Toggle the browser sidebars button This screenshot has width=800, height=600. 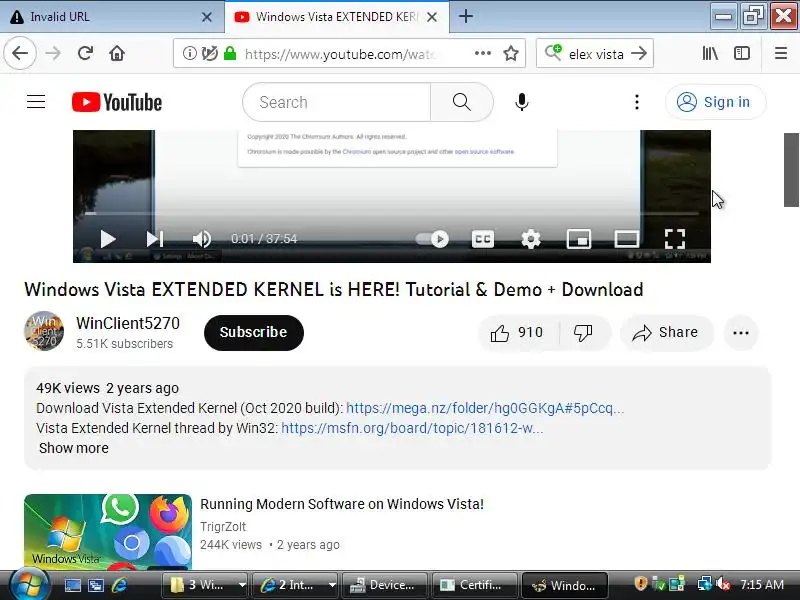[x=742, y=53]
